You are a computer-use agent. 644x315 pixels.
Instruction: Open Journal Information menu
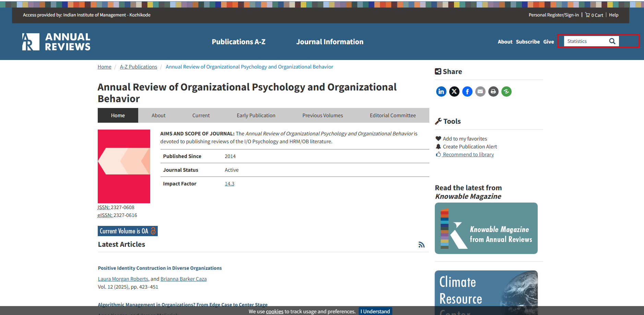pyautogui.click(x=330, y=42)
